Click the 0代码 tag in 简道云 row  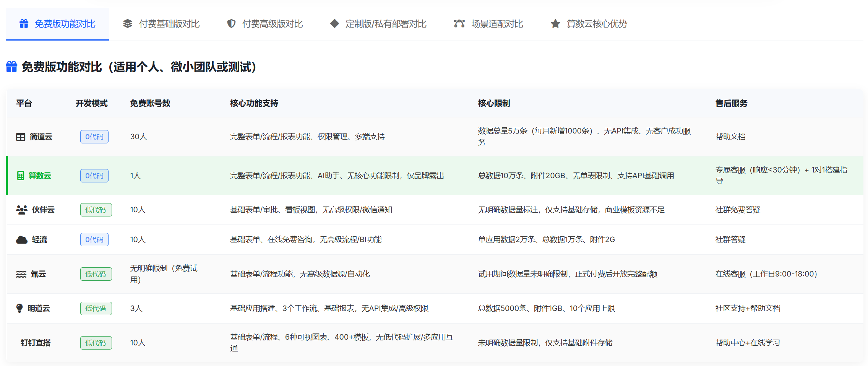click(94, 137)
